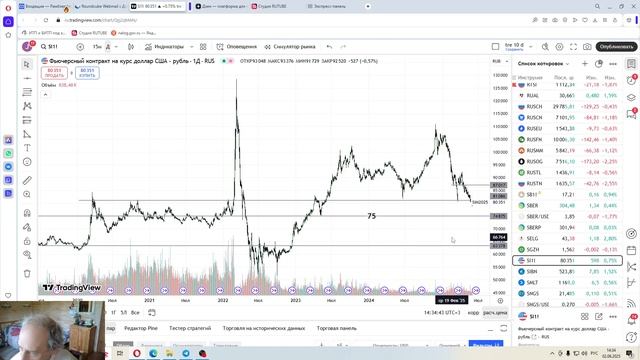Toggle magnet mode in drawing toolbar
The height and width of the screenshot is (360, 640).
[x=27, y=213]
